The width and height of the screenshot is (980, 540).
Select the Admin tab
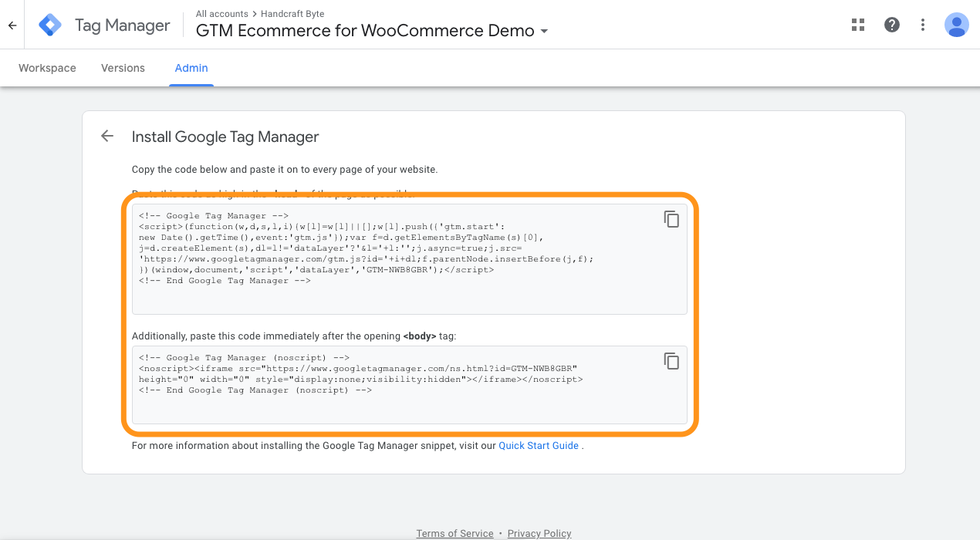click(x=191, y=68)
